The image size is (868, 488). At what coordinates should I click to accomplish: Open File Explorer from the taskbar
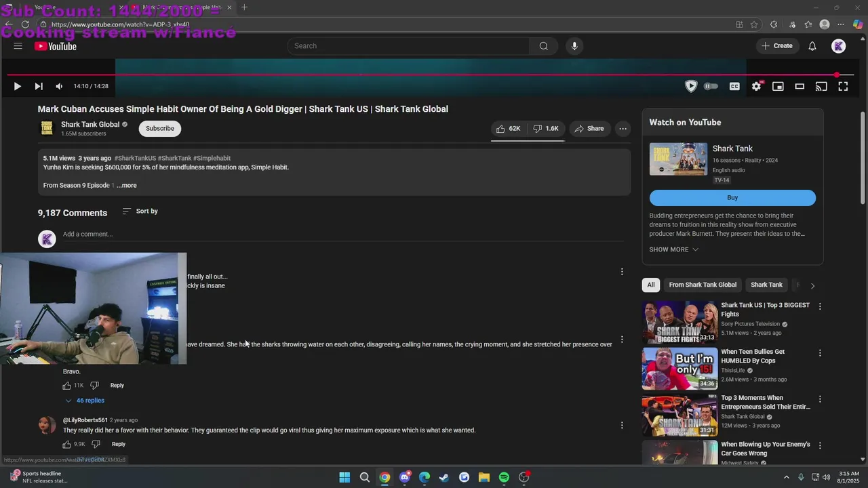[484, 477]
